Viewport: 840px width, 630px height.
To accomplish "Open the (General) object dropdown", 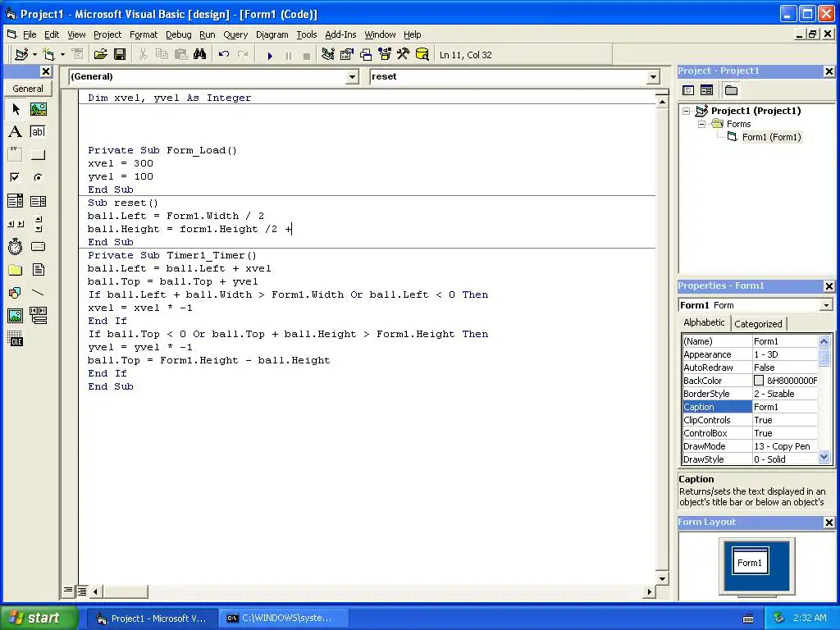I will (x=352, y=77).
